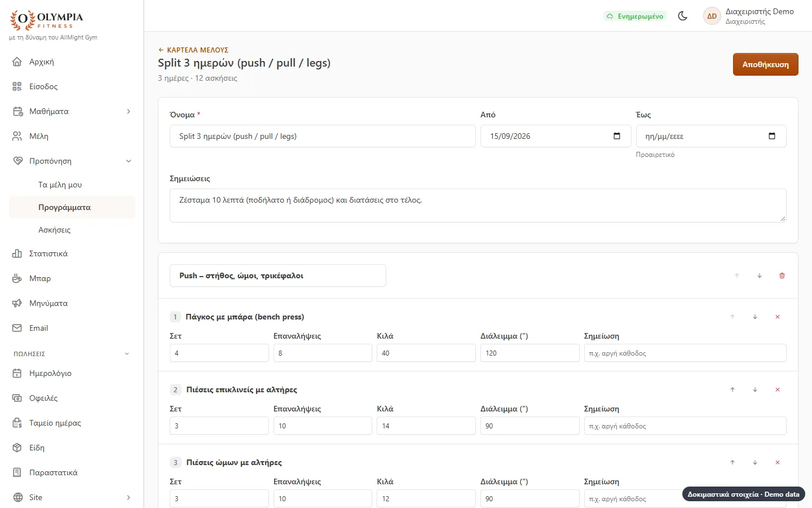
Task: Move Πιέσεις ώμων exercise down
Action: (755, 462)
